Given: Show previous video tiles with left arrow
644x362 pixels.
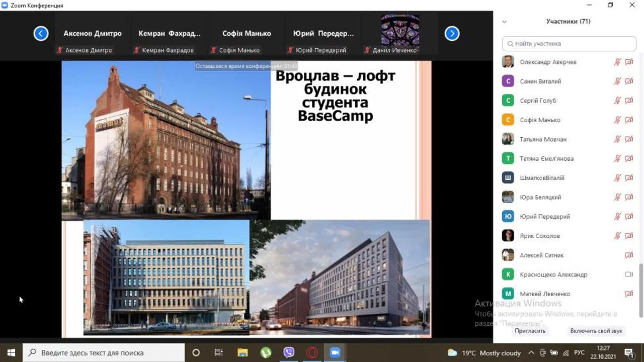Looking at the screenshot, I should pyautogui.click(x=41, y=33).
